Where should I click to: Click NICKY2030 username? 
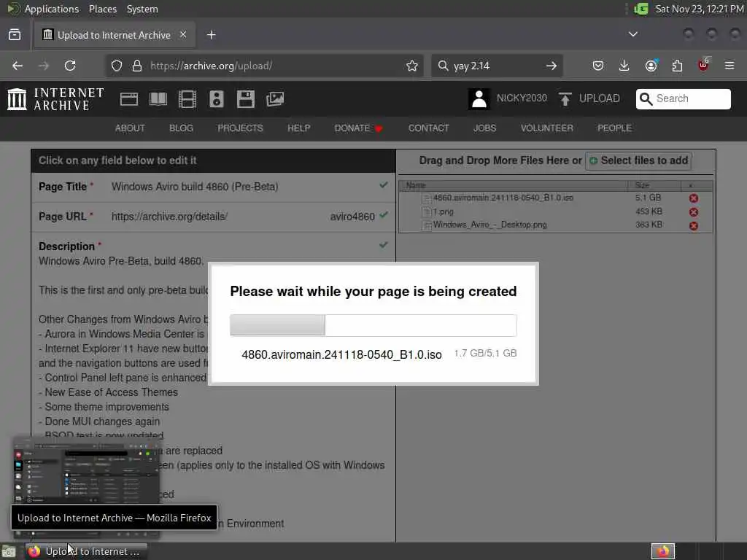click(522, 98)
